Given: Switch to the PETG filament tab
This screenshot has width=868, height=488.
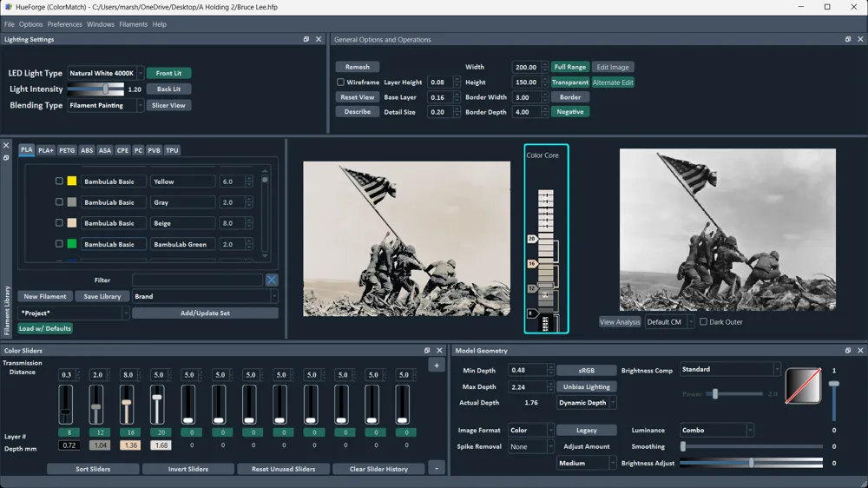Looking at the screenshot, I should coord(67,150).
